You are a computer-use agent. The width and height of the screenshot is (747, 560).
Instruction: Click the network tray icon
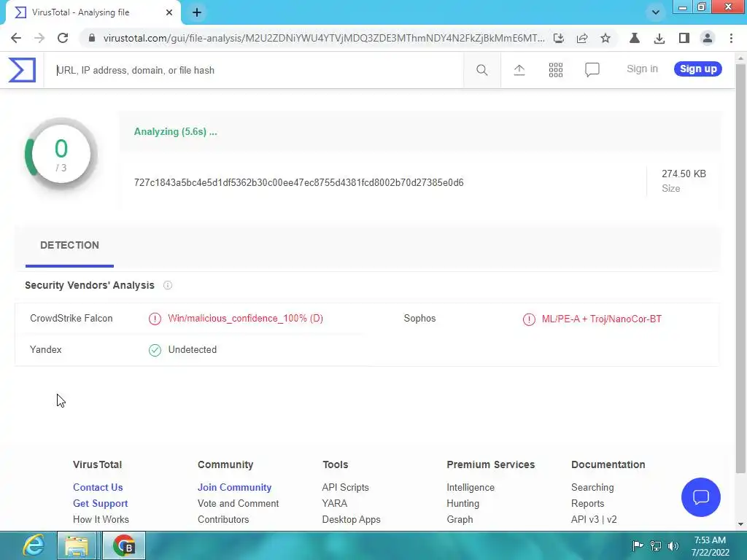656,545
